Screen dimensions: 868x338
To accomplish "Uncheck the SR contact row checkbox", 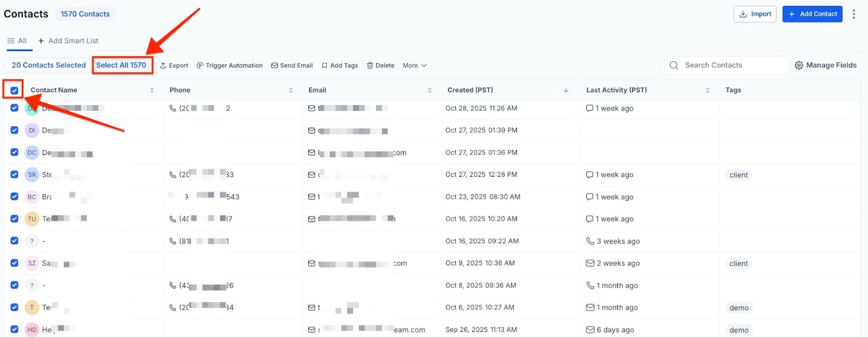I will 15,175.
